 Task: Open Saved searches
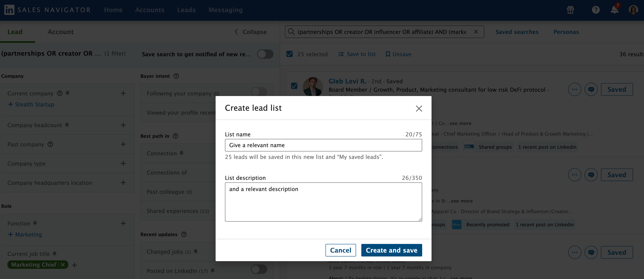click(x=517, y=32)
